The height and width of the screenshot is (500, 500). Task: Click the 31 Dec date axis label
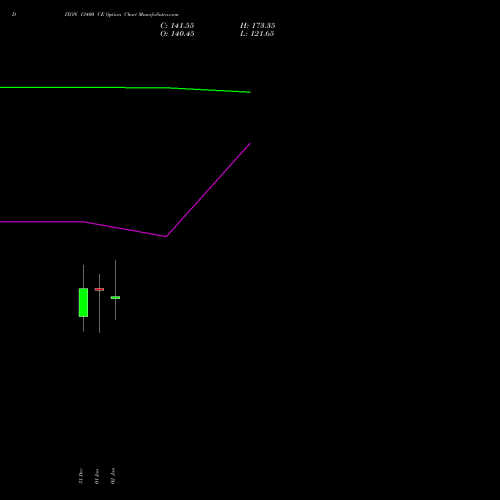click(81, 476)
